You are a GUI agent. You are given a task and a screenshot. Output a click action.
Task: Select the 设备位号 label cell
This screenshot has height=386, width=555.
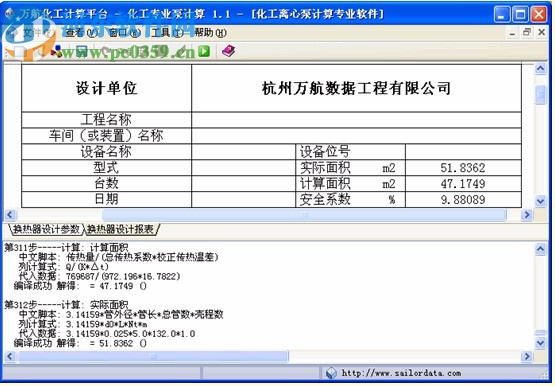[350, 152]
